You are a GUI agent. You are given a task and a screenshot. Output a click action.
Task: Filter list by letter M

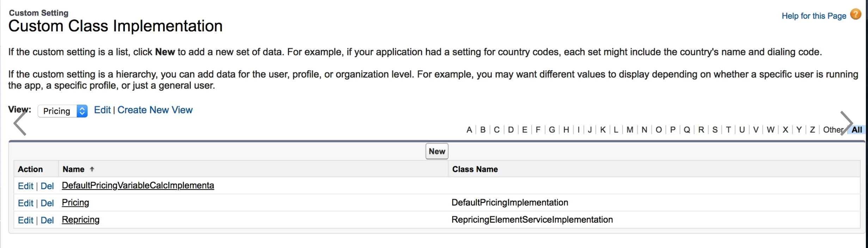click(x=630, y=130)
